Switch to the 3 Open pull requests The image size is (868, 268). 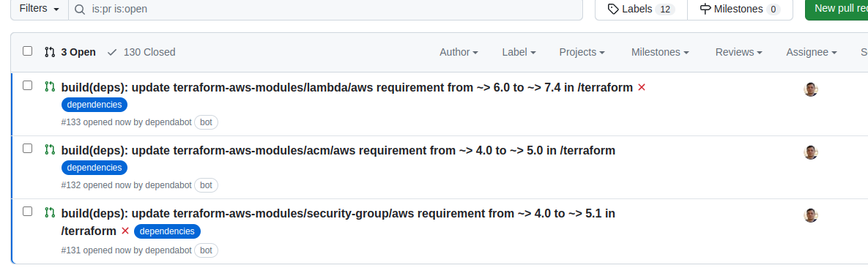[x=70, y=52]
